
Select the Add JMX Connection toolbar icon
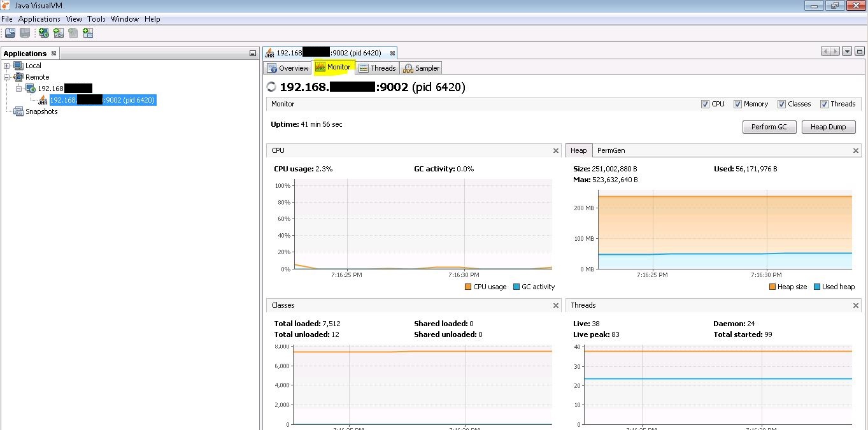coord(58,32)
